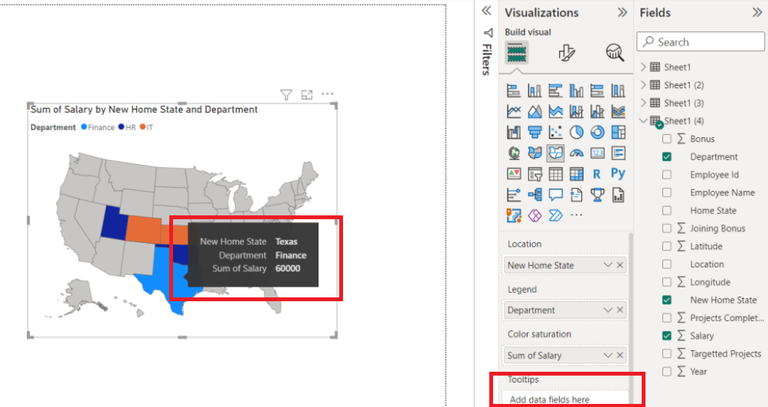Select the pie chart visual icon

coord(576,132)
